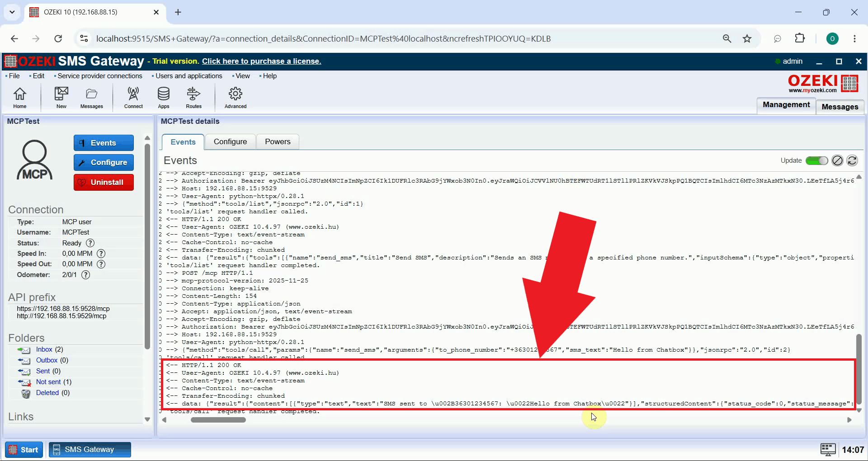Open the View menu
The width and height of the screenshot is (868, 461).
(x=242, y=76)
